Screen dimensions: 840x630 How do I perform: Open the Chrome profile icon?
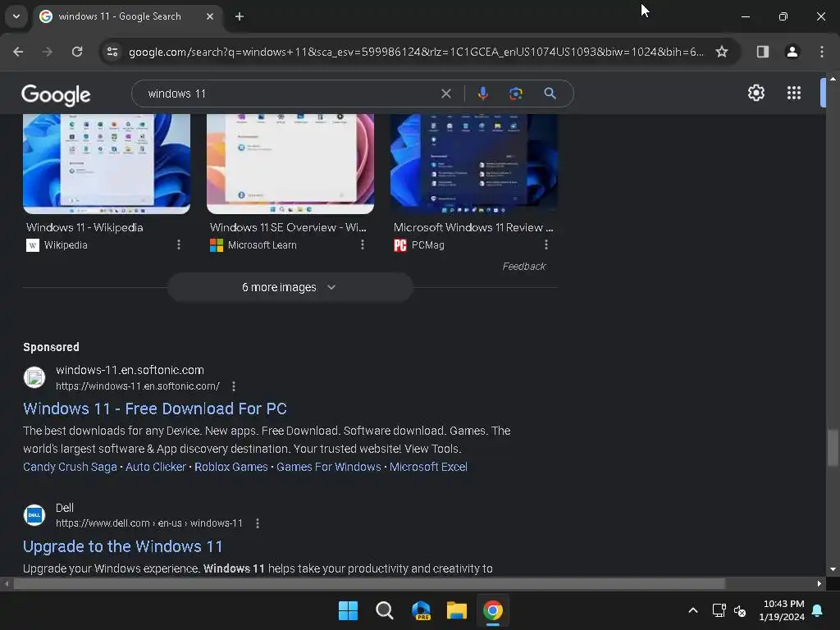(x=792, y=52)
